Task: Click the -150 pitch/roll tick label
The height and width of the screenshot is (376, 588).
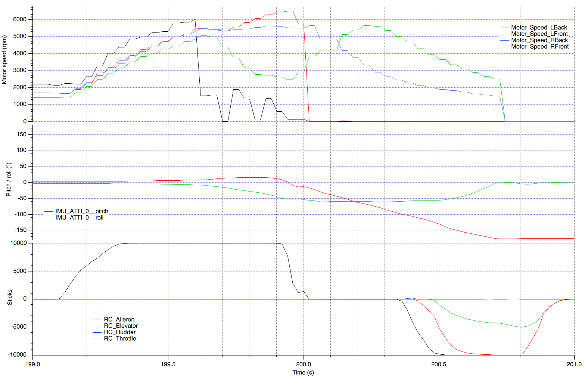Action: pos(21,230)
